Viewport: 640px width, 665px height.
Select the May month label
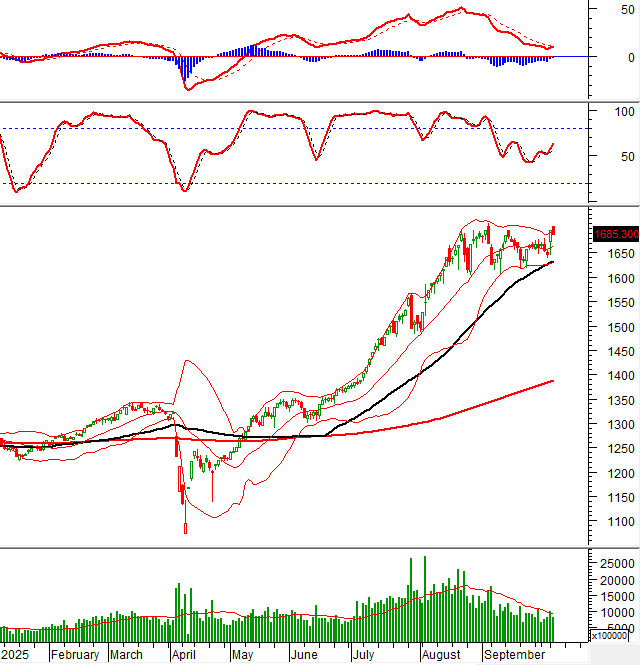(x=242, y=655)
